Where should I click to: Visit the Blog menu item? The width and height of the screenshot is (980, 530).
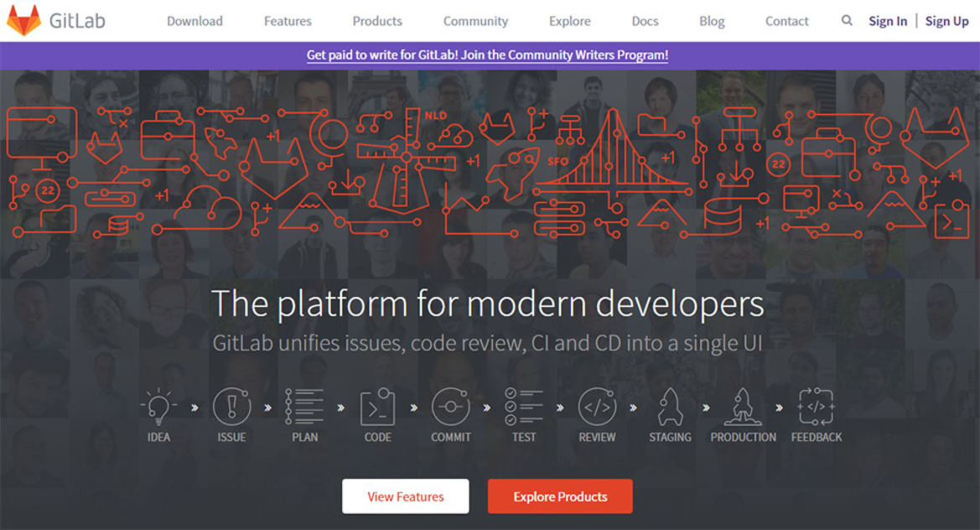[712, 21]
